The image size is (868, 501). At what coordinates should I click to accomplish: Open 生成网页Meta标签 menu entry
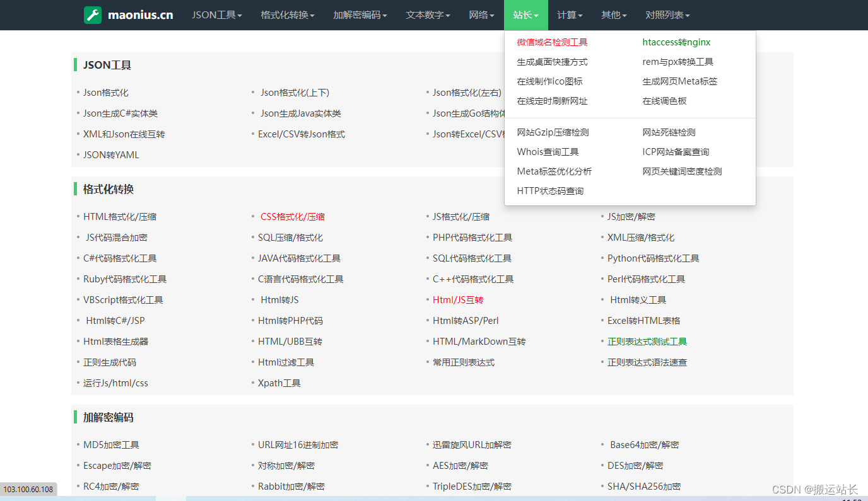pyautogui.click(x=680, y=81)
